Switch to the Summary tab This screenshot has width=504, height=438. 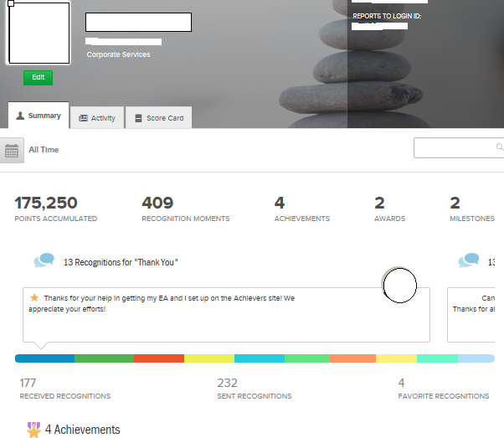pyautogui.click(x=39, y=116)
